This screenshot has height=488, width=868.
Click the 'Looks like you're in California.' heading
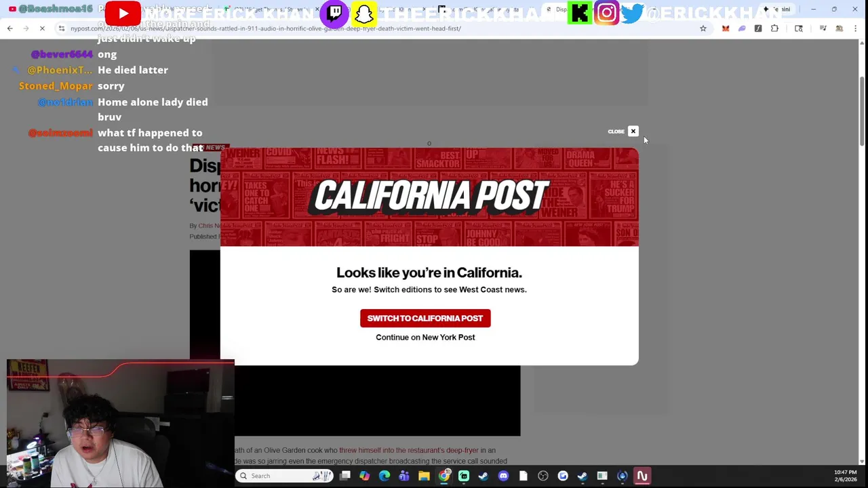(x=429, y=272)
